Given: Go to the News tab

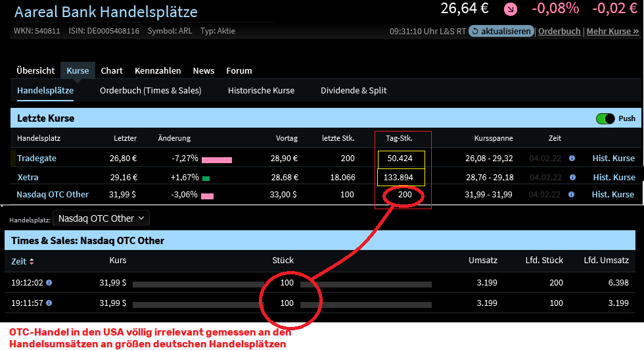Looking at the screenshot, I should [x=204, y=71].
